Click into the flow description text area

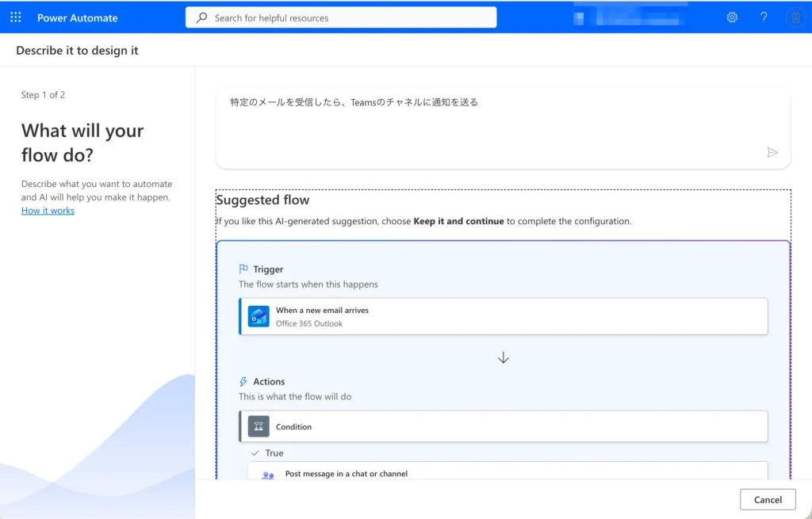coord(503,128)
